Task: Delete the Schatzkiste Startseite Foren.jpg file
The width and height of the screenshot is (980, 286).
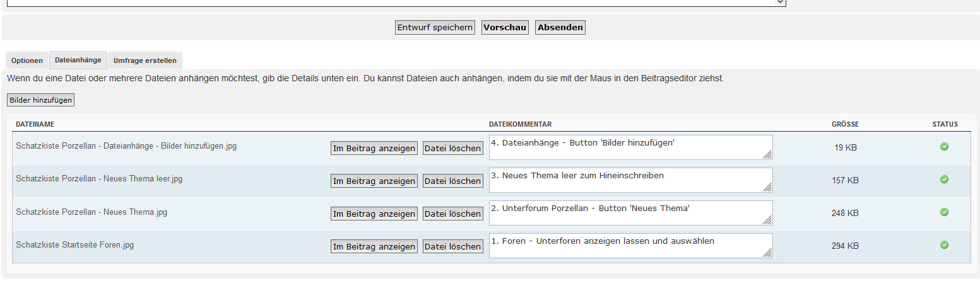Action: coord(452,246)
